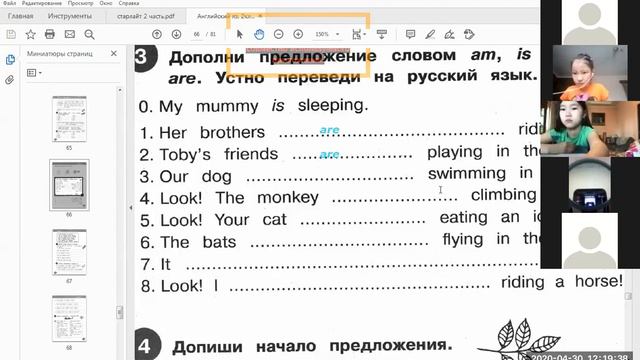Switch to the Главная tab

point(20,16)
